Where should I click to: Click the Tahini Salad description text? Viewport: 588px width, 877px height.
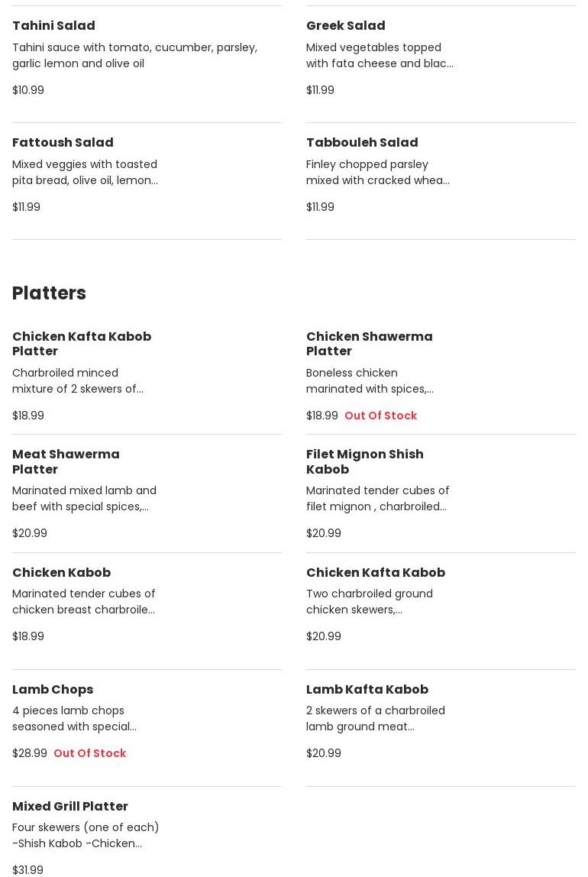point(134,55)
